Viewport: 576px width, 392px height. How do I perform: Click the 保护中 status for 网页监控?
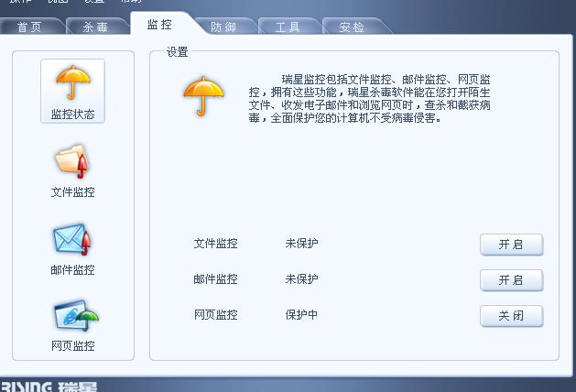tap(301, 315)
